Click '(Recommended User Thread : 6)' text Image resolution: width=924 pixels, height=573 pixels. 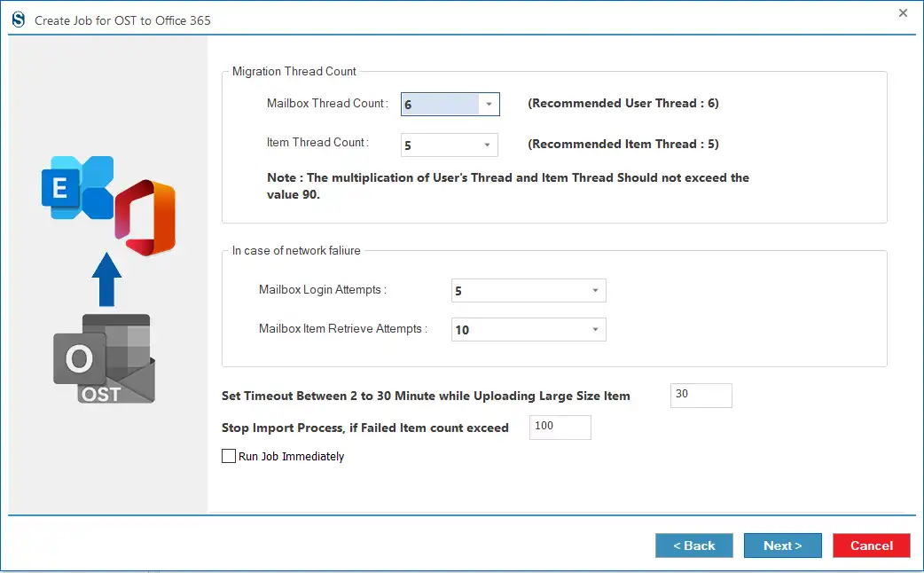pos(623,103)
